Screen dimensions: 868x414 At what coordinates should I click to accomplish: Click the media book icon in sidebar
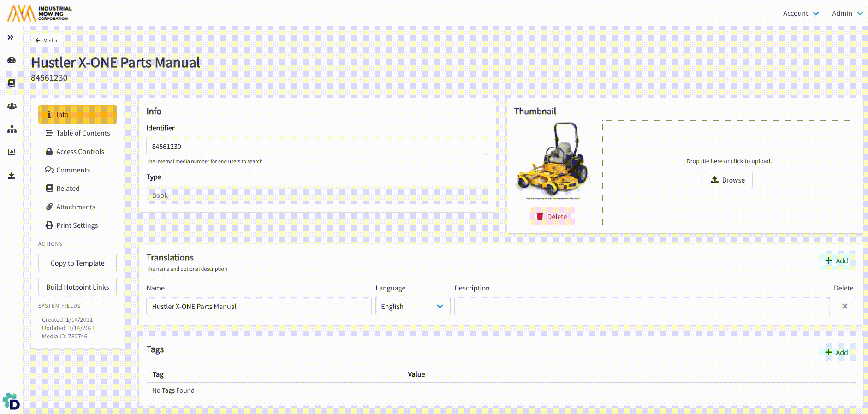[x=12, y=83]
